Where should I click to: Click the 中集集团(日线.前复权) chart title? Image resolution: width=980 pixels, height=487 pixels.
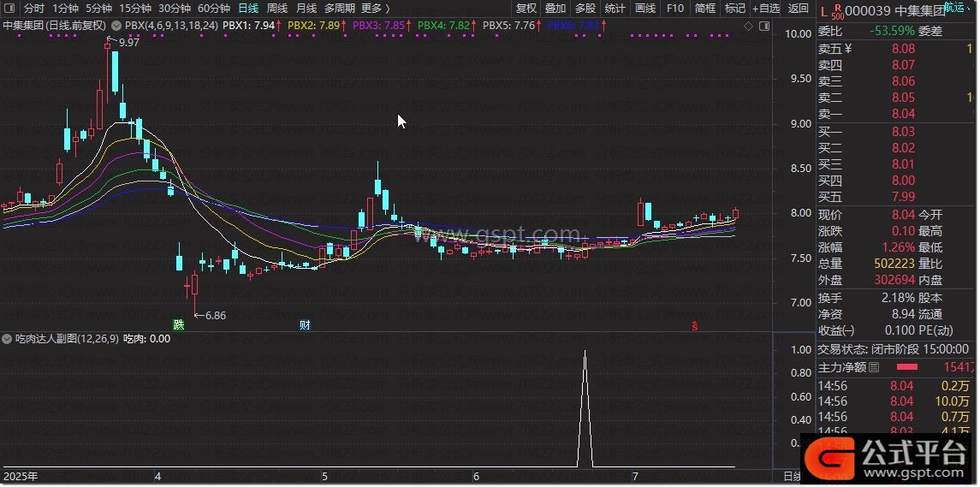(x=55, y=27)
